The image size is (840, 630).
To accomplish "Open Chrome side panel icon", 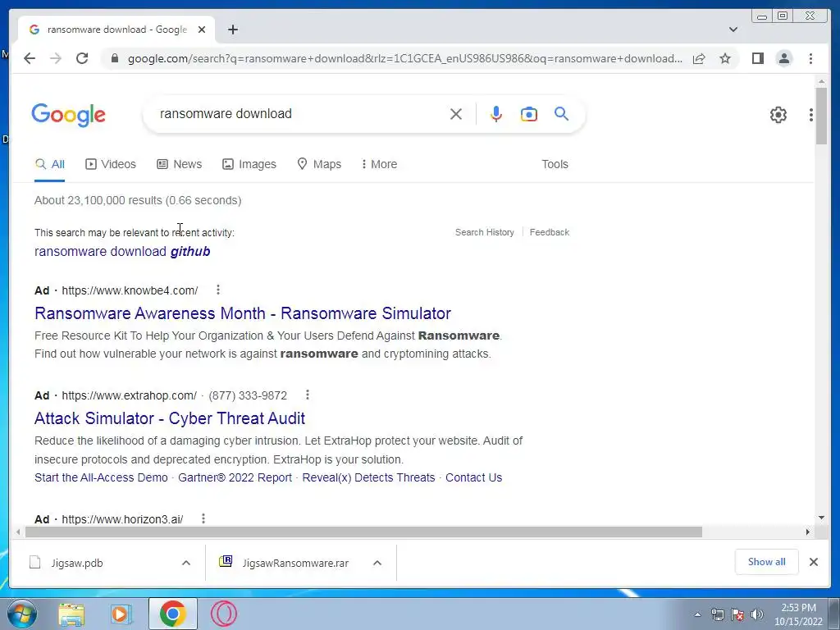I will point(757,58).
